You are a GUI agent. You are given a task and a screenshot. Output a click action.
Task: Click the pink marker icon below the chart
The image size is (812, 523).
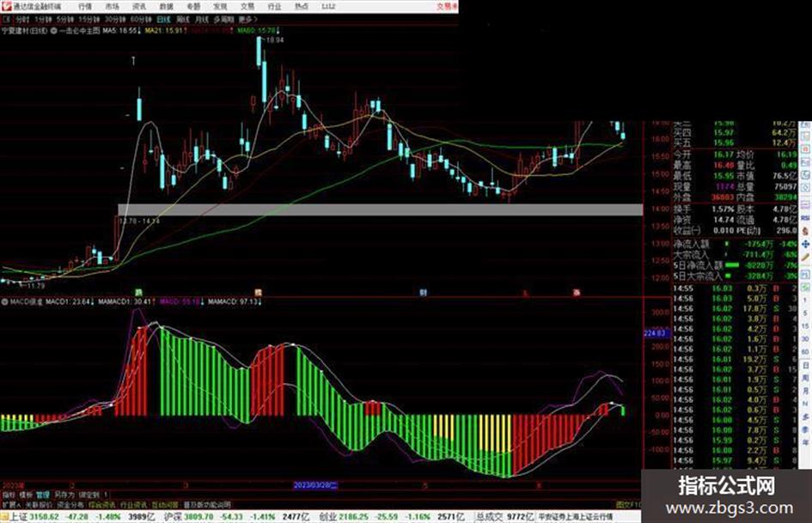[x=577, y=293]
